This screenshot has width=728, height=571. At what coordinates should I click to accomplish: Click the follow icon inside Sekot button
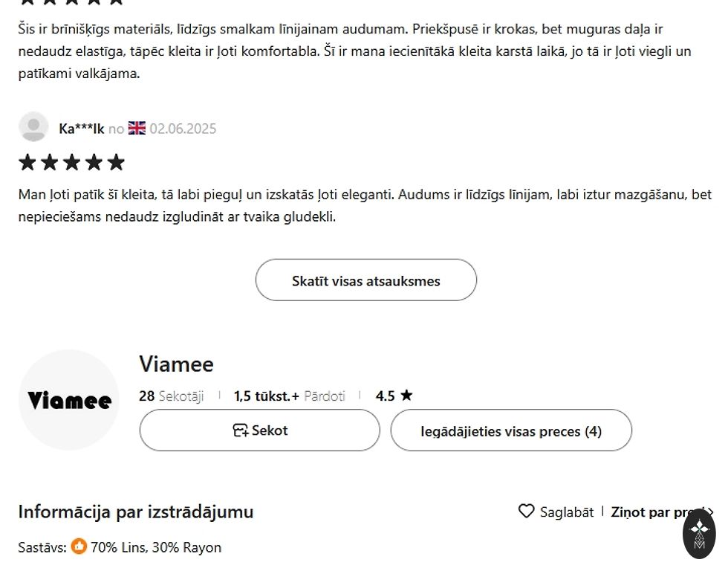(x=241, y=430)
